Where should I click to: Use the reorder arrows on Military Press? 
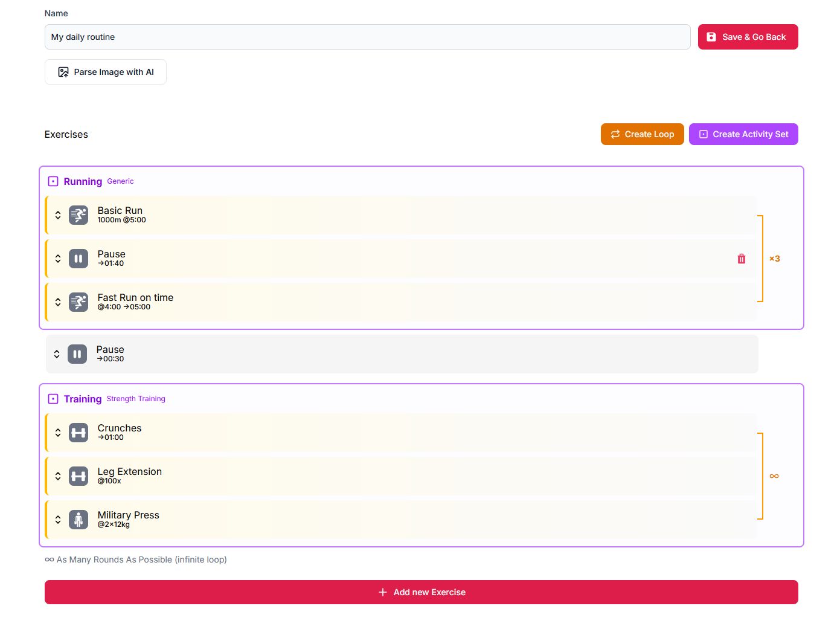[58, 520]
